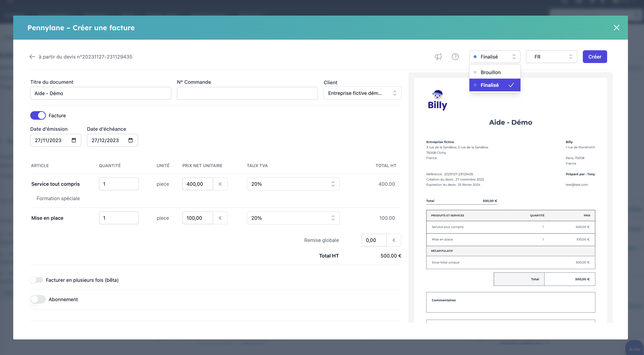Screen dimensions: 644x355
Task: Expand TAUX TVA dropdown for Service tout compris
Action: point(293,184)
